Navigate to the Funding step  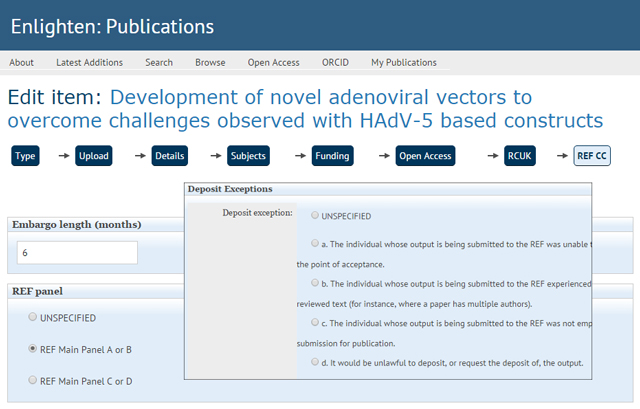coord(331,156)
